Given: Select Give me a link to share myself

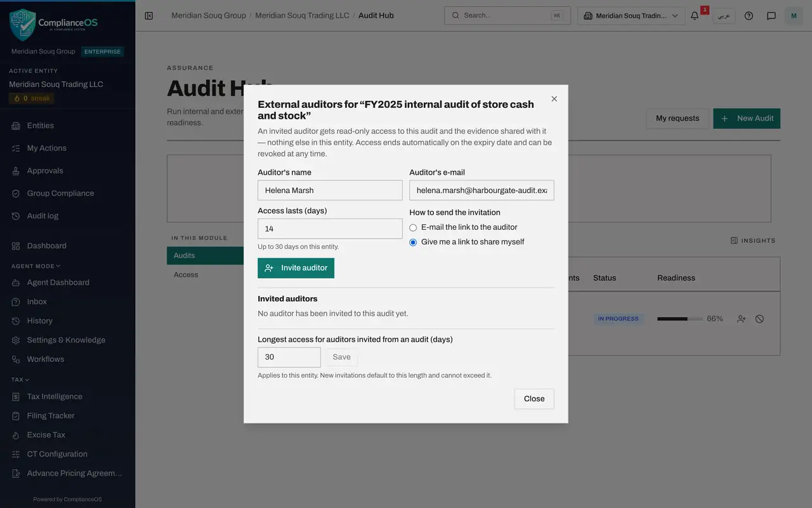Looking at the screenshot, I should (413, 242).
